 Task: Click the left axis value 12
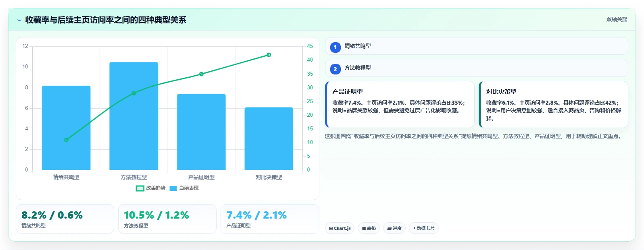pos(25,46)
